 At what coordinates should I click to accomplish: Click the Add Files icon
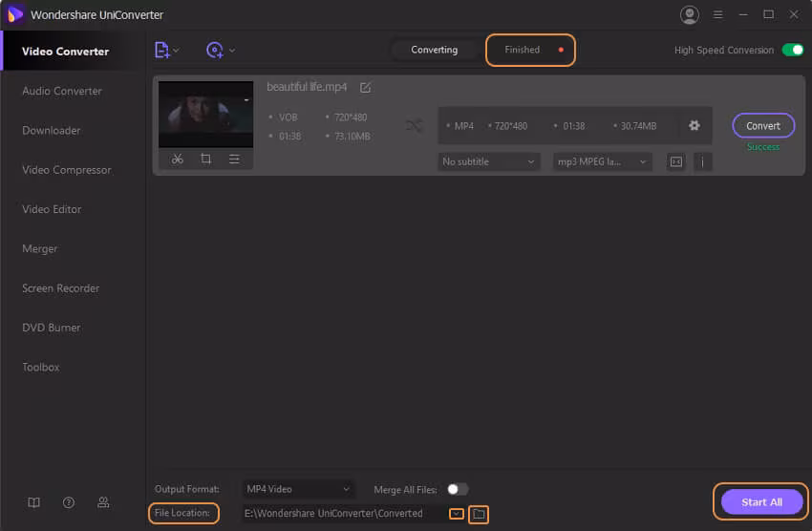click(161, 51)
